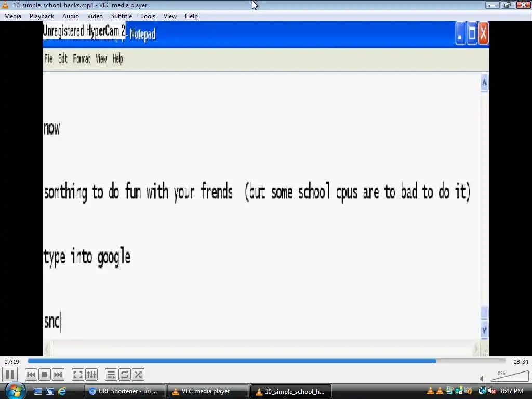Adjust the VLC volume slider
This screenshot has height=399, width=532.
(510, 376)
